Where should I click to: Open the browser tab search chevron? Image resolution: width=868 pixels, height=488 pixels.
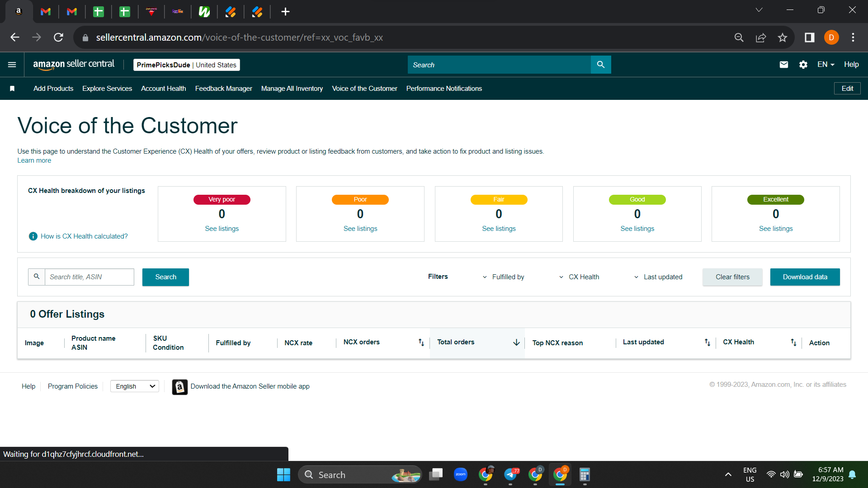(759, 10)
